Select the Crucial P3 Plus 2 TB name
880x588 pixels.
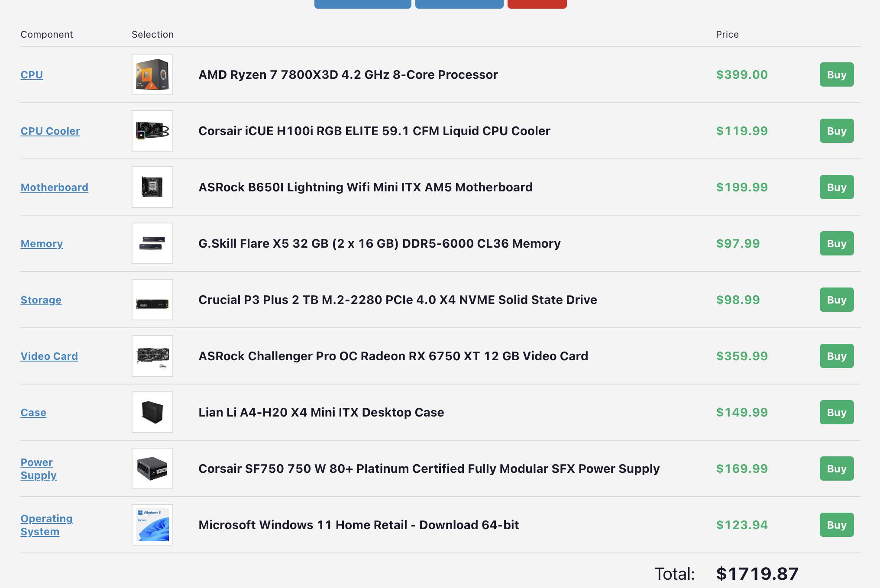coord(398,300)
